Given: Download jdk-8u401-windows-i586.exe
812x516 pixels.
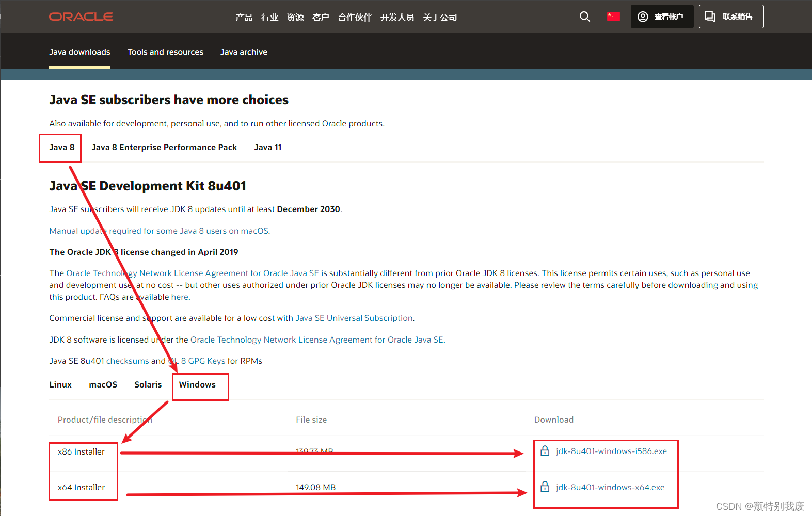Looking at the screenshot, I should 611,451.
